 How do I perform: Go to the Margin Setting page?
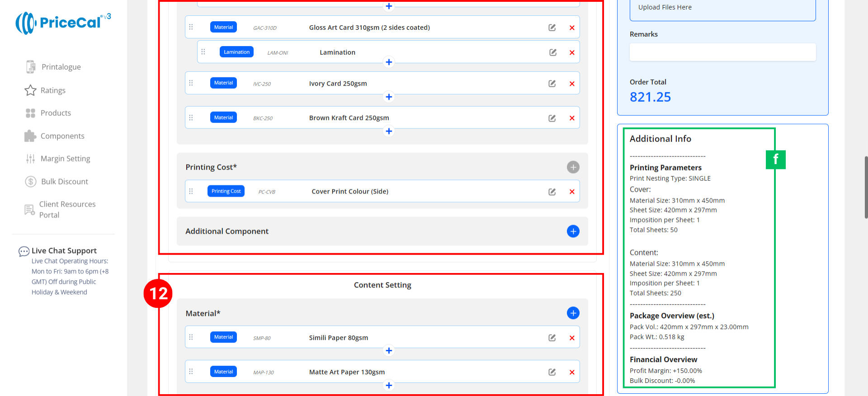pyautogui.click(x=65, y=159)
